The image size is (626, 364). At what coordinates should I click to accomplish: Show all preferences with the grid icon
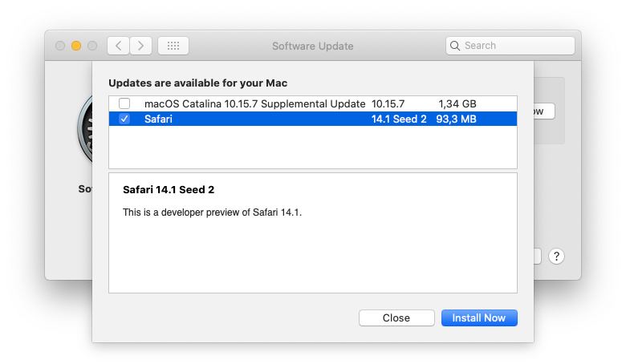click(173, 46)
